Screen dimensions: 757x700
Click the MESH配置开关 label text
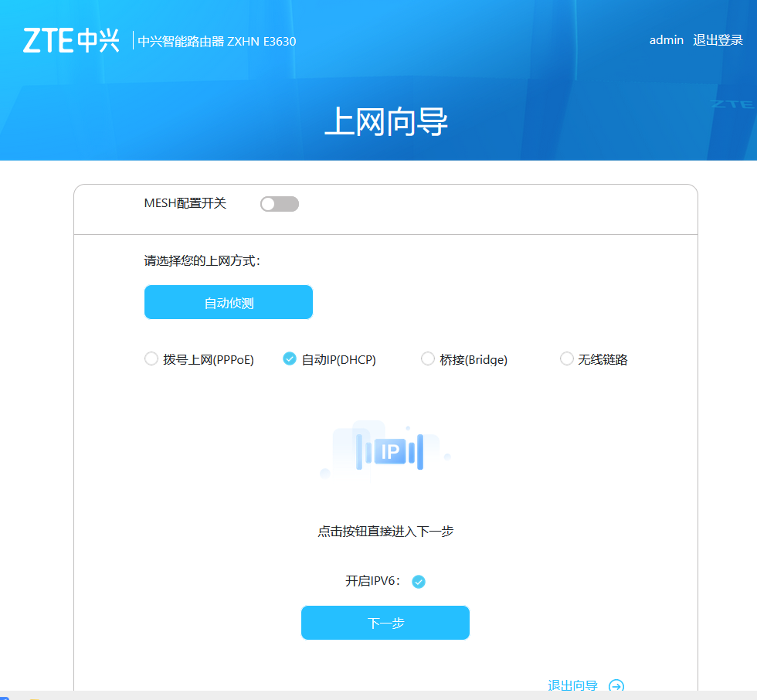(x=185, y=203)
